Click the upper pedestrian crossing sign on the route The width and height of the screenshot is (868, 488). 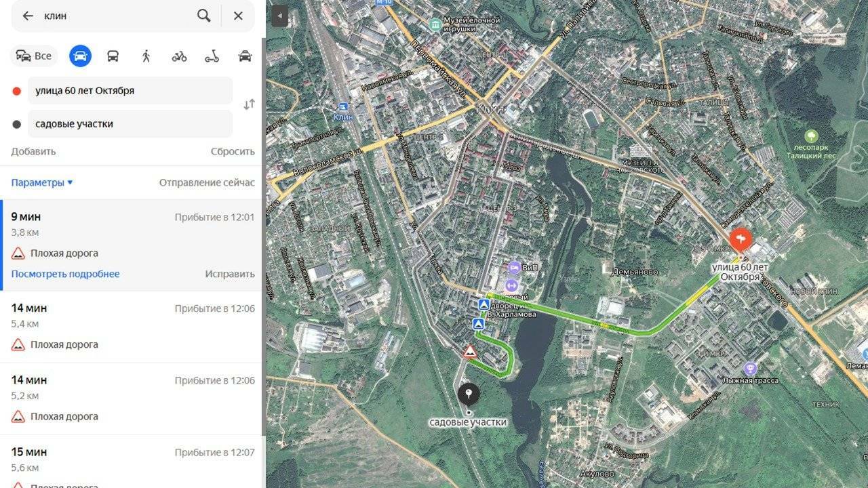tap(483, 305)
